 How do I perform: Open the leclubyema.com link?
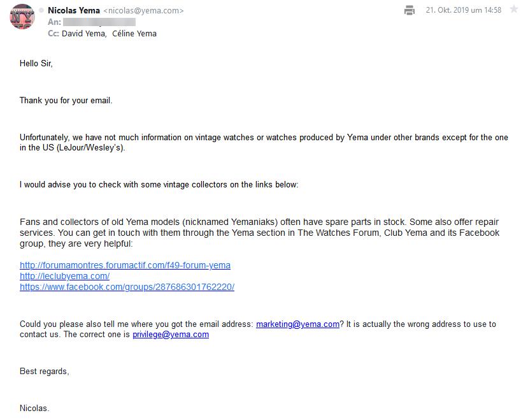[65, 276]
